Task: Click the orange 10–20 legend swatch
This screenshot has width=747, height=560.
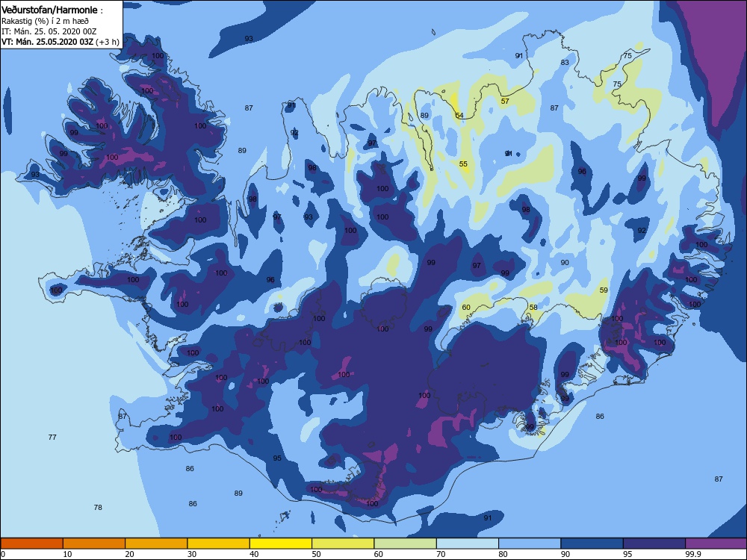Action: coord(94,544)
